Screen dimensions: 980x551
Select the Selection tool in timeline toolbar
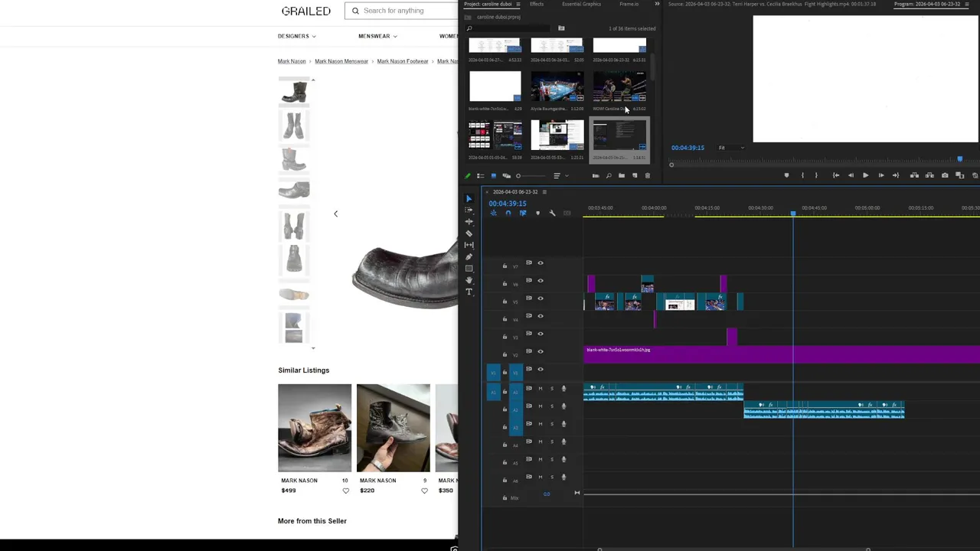[469, 198]
